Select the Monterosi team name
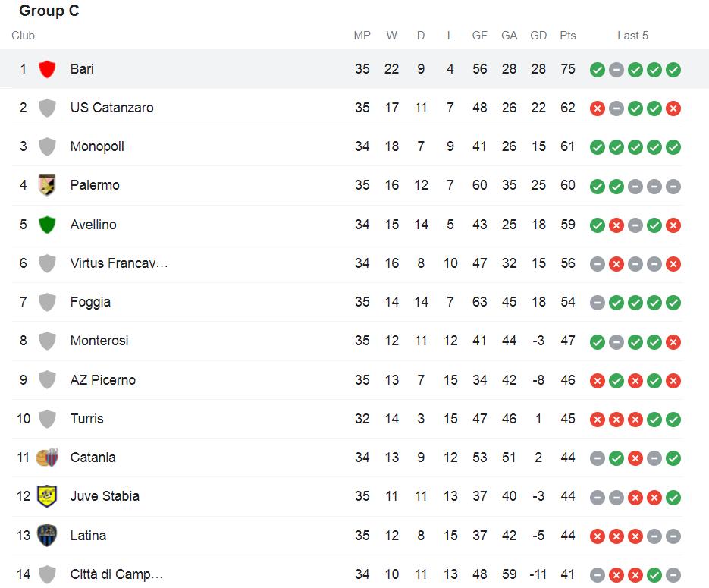The image size is (709, 588). pos(99,341)
